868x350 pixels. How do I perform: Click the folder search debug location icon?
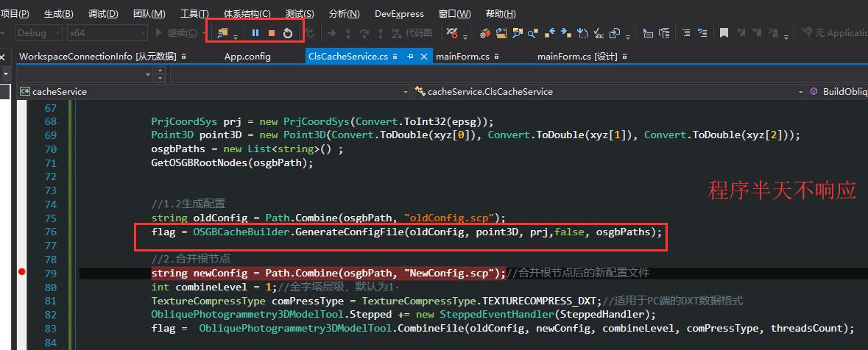point(222,33)
